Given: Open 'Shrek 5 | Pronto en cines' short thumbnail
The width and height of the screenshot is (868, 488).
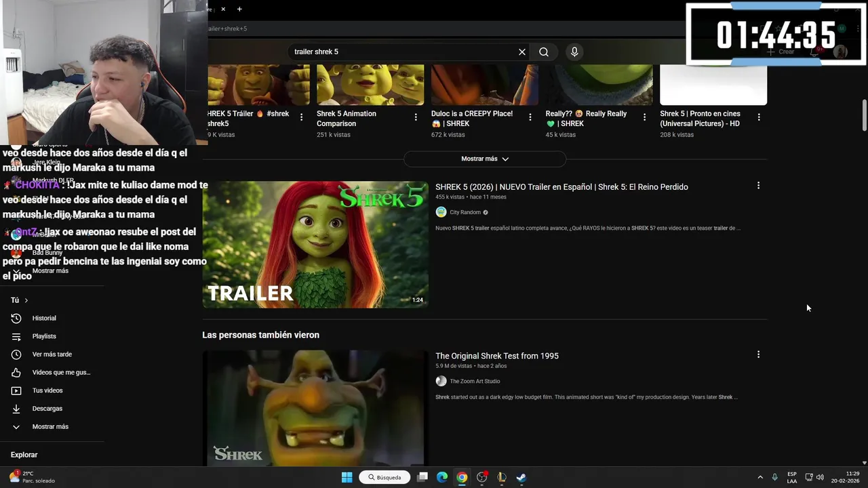Looking at the screenshot, I should tap(713, 85).
